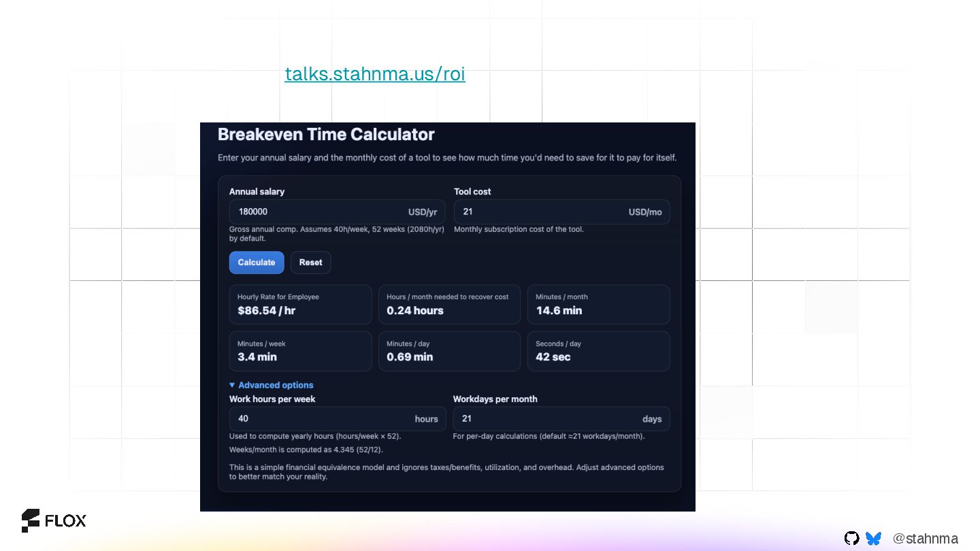
Task: Click the blue Calculate button
Action: tap(257, 263)
